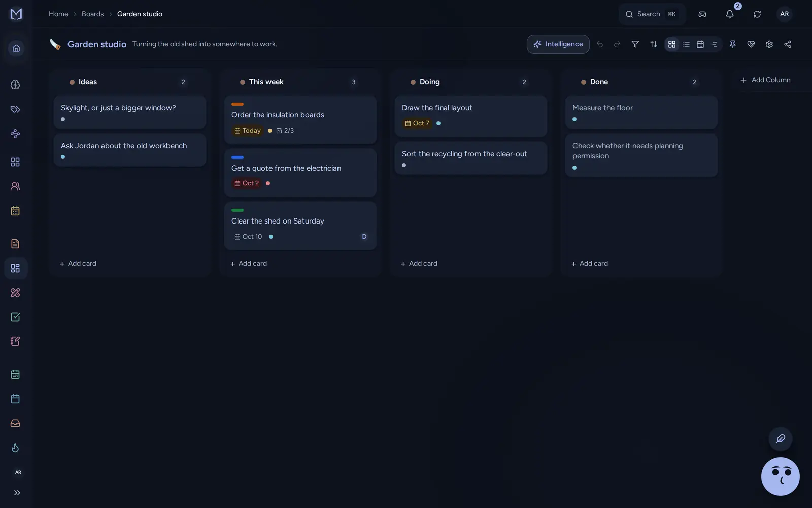Open the document icon in the sidebar
Viewport: 812px width, 508px height.
pos(15,244)
